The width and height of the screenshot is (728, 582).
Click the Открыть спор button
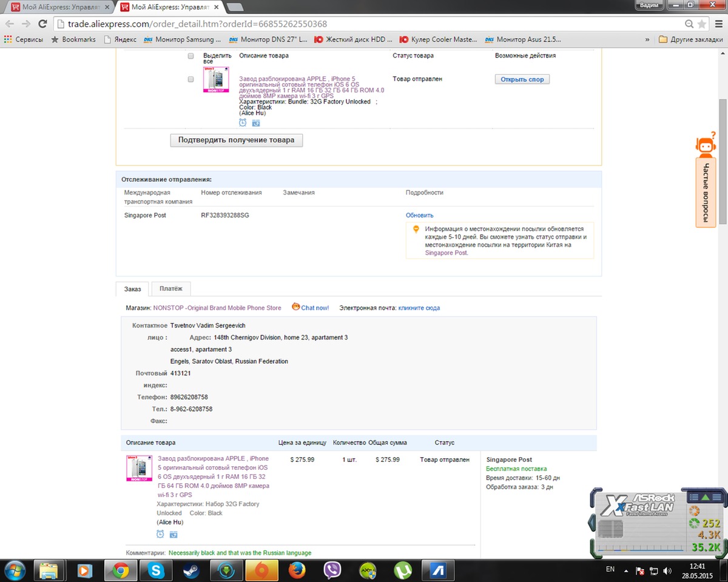click(522, 79)
